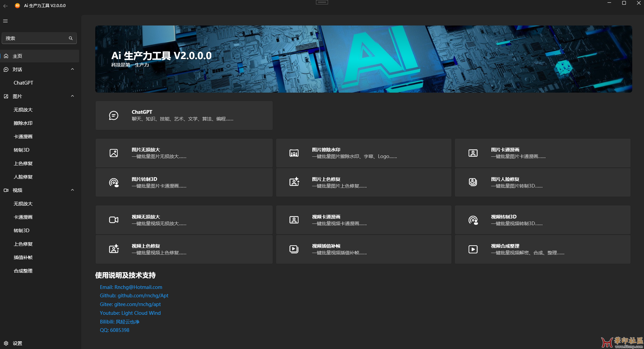644x349 pixels.
Task: Click the 视频合成整理 play icon
Action: click(x=473, y=249)
